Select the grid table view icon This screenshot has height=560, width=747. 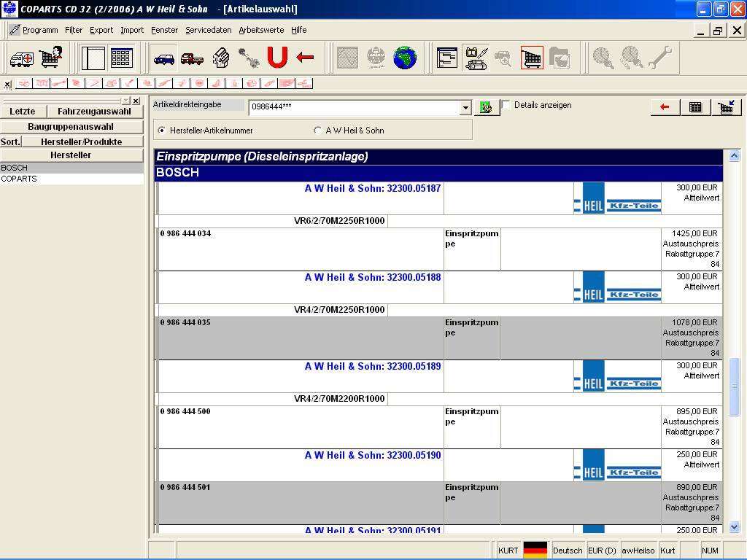point(121,58)
